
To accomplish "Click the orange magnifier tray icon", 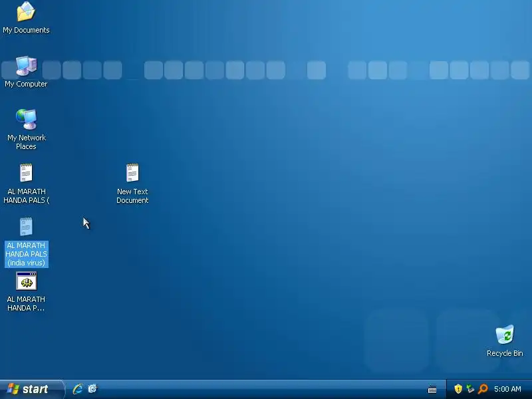I will click(x=483, y=389).
